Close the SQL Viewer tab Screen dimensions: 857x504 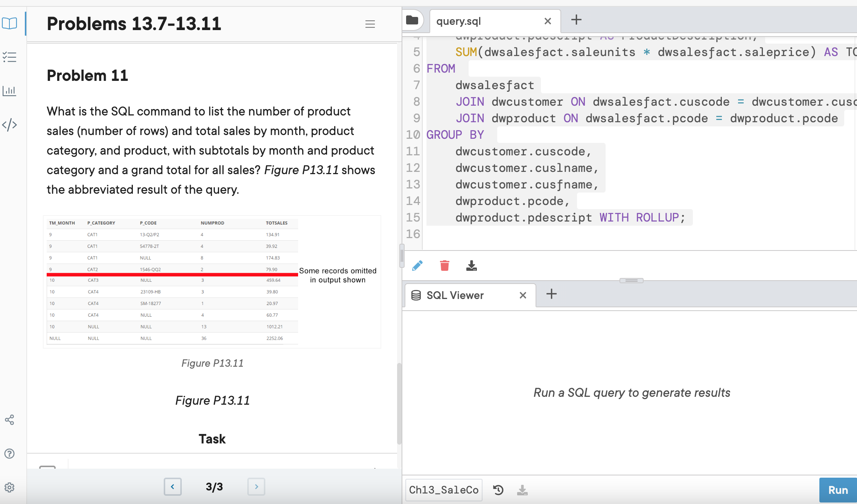pyautogui.click(x=523, y=295)
